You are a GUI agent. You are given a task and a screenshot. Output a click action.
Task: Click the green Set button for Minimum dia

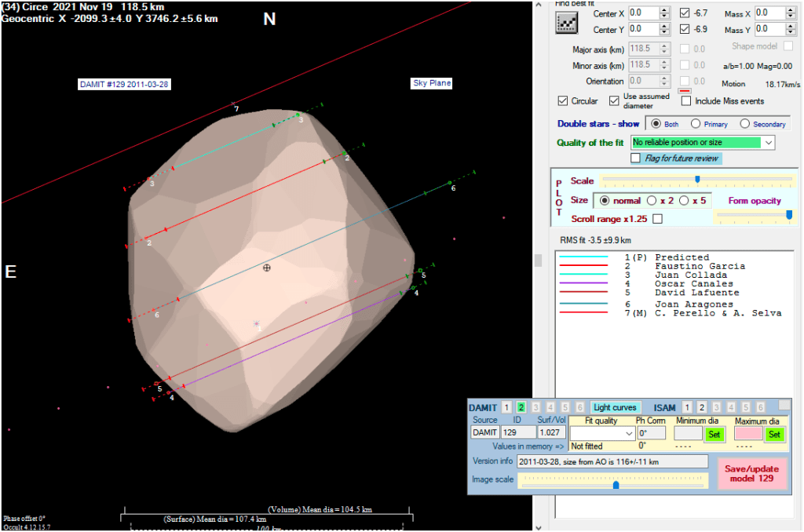coord(714,434)
